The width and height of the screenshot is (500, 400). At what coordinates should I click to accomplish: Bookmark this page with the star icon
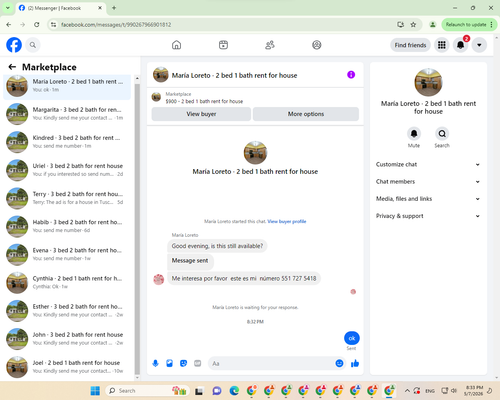point(413,24)
